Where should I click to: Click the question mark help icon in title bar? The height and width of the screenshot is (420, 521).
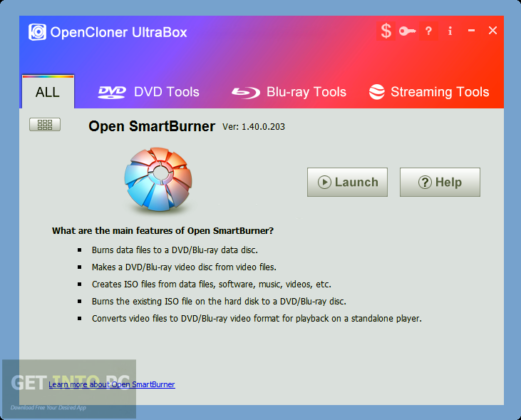[428, 31]
